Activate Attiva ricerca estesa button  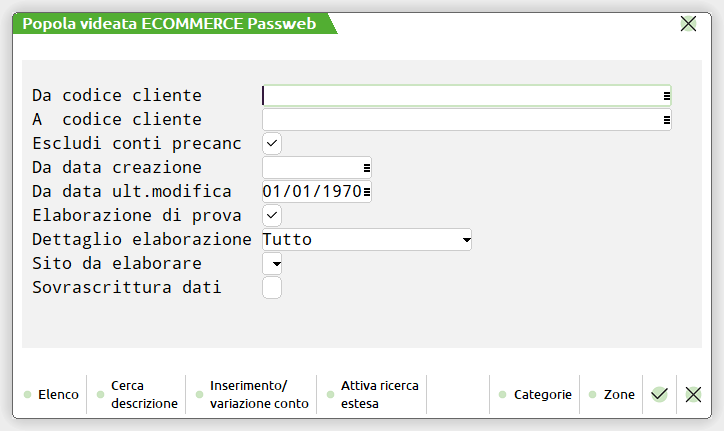tap(379, 395)
